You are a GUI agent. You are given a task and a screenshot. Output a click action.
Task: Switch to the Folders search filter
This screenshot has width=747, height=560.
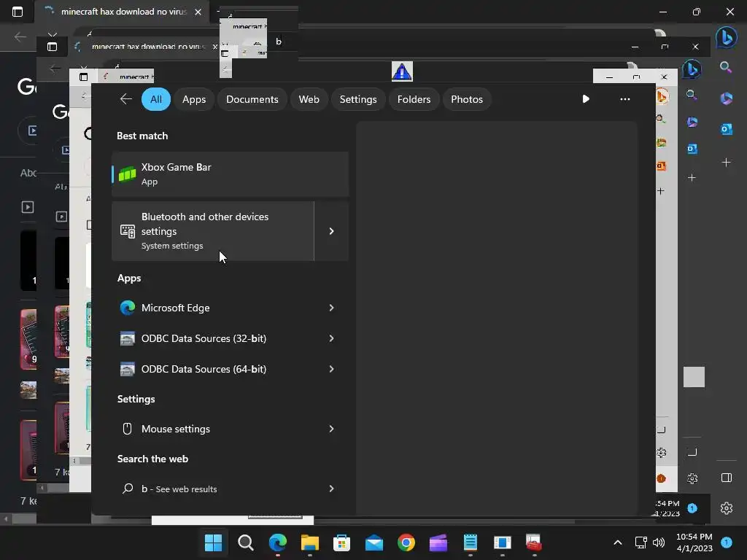[414, 99]
